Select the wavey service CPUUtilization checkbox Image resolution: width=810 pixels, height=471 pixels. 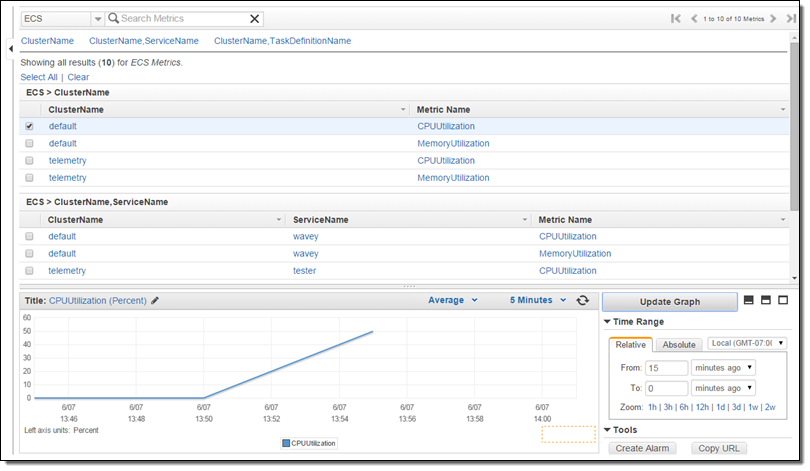tap(29, 237)
